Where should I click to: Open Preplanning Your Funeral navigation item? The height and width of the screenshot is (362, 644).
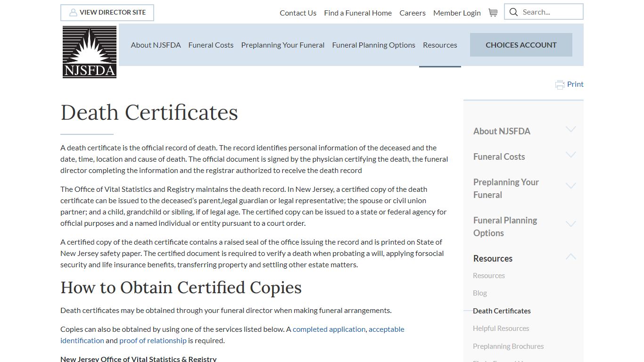283,45
